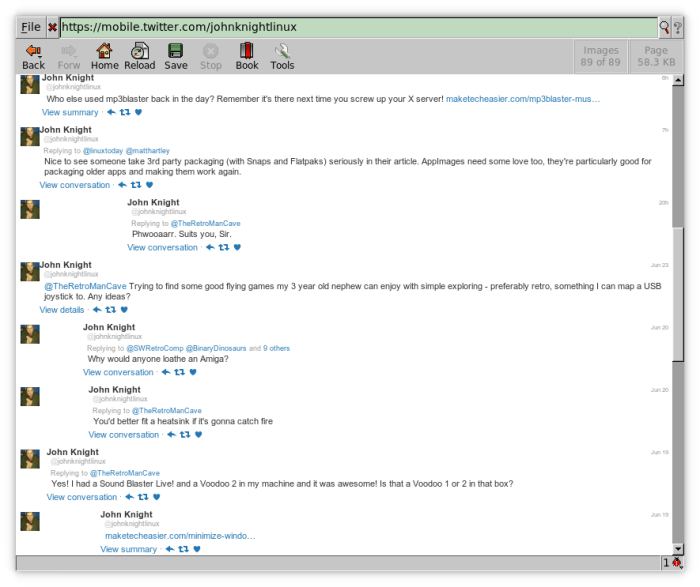The height and width of the screenshot is (587, 700).
Task: View conversation for Sound Blaster tweet
Action: [82, 498]
